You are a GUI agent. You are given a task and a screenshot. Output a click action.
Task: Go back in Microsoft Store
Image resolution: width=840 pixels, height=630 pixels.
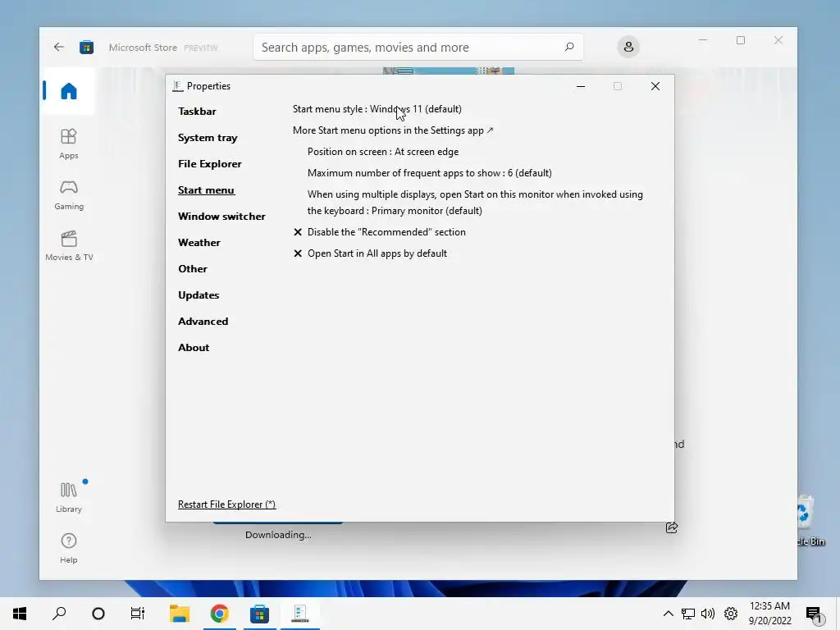click(x=58, y=47)
